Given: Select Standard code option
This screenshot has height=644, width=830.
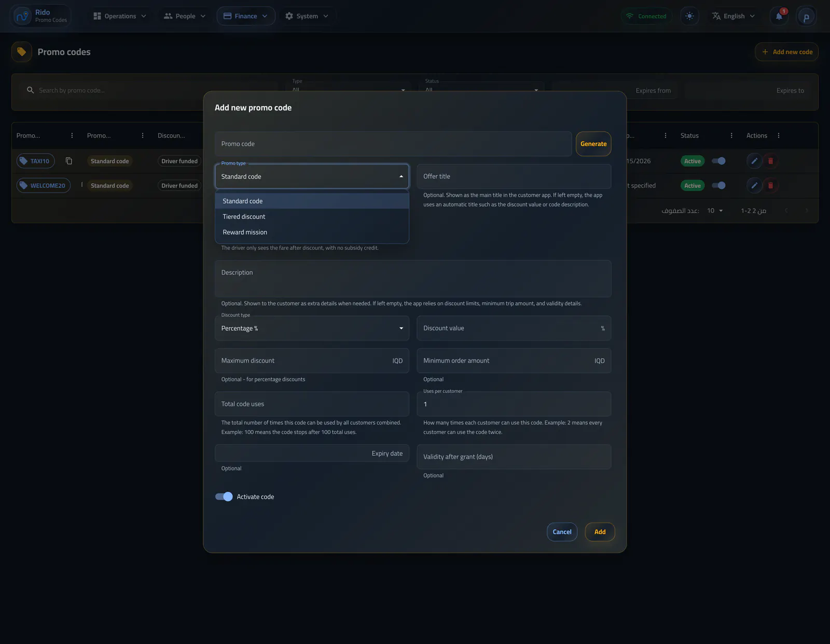Looking at the screenshot, I should (x=312, y=201).
